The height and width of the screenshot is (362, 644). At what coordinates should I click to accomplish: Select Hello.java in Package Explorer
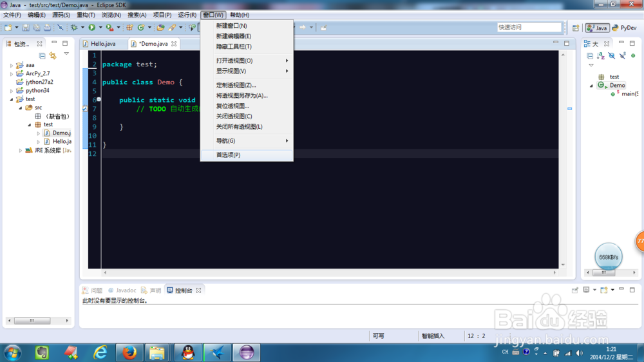click(x=57, y=141)
